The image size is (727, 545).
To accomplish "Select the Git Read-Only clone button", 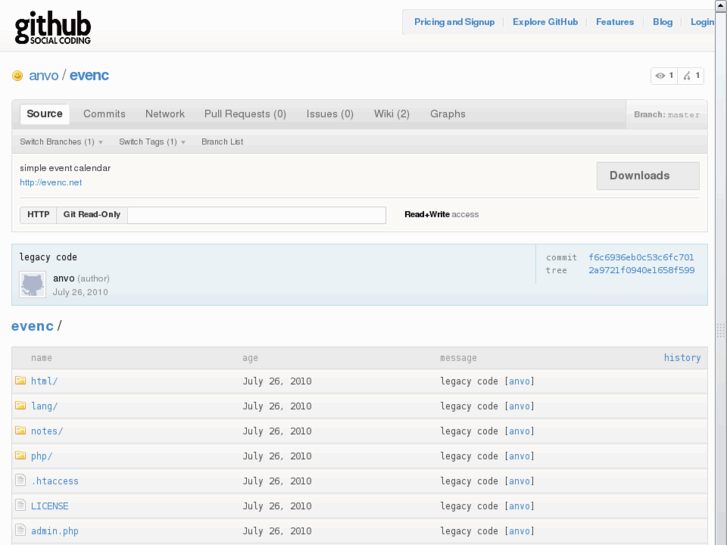I will tap(92, 215).
